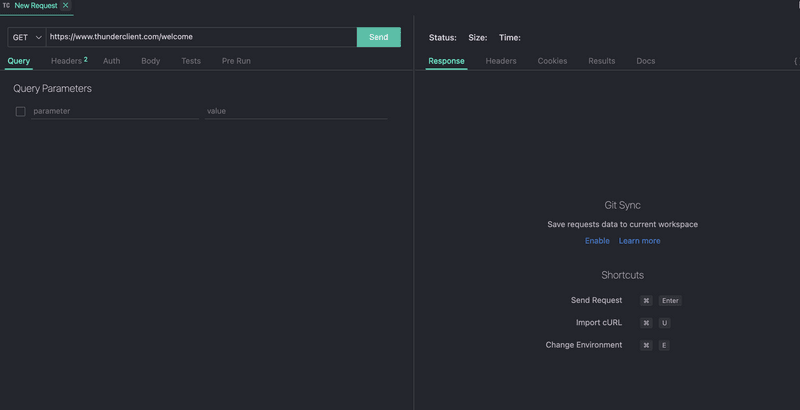Click the parameter name field
The image size is (800, 410).
pyautogui.click(x=115, y=111)
